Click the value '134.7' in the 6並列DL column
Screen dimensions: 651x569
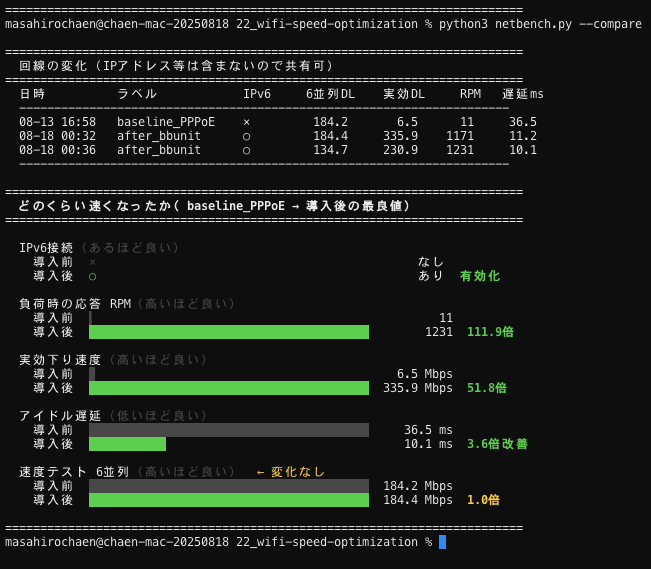coord(330,150)
